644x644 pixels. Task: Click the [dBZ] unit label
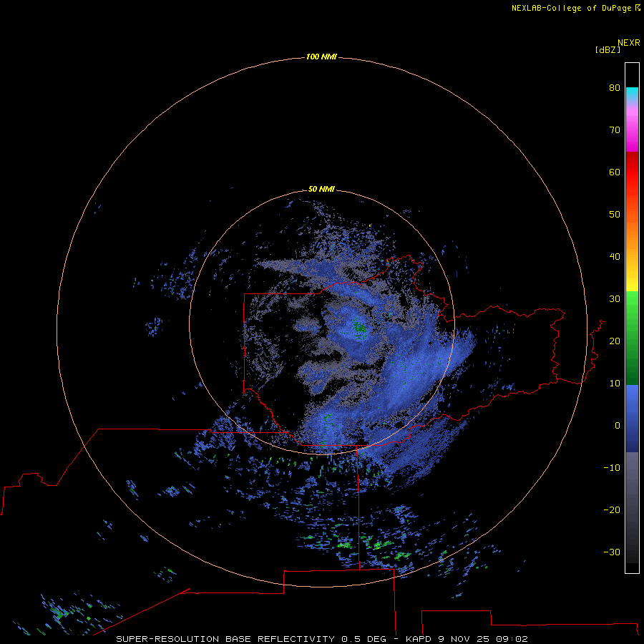click(x=608, y=50)
